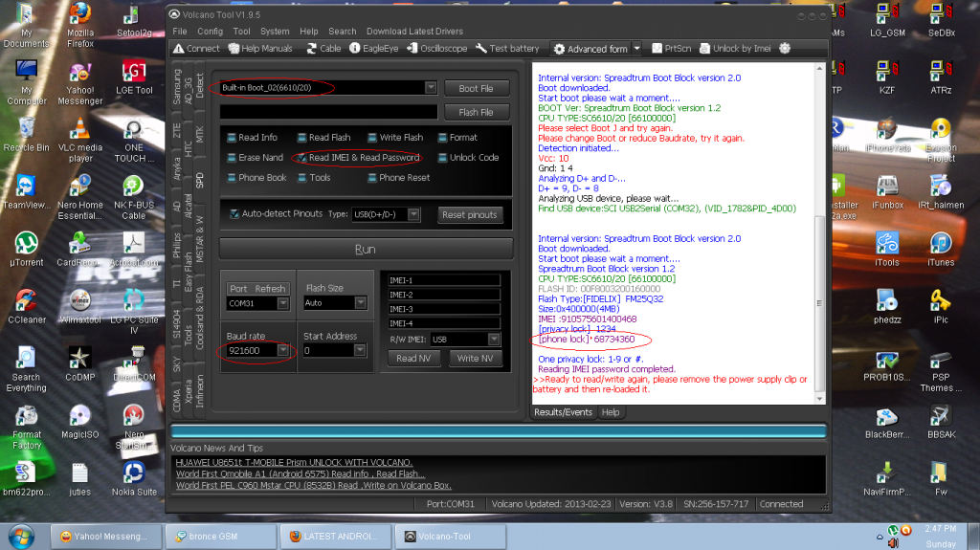
Task: Click the Reset pinouts button
Action: [x=469, y=215]
